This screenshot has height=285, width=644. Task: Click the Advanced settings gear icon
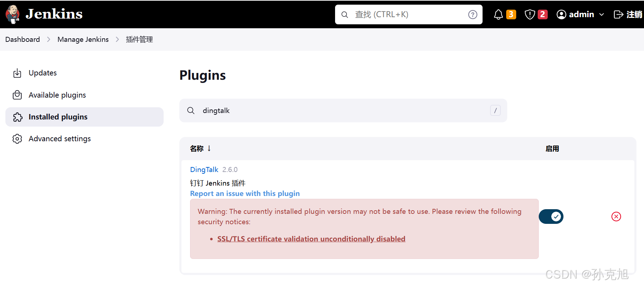17,139
